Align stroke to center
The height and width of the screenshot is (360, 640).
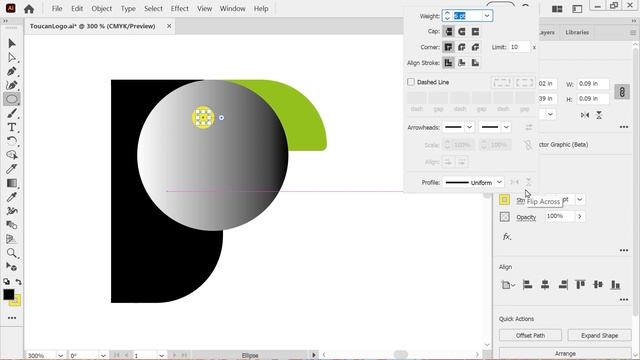point(448,62)
